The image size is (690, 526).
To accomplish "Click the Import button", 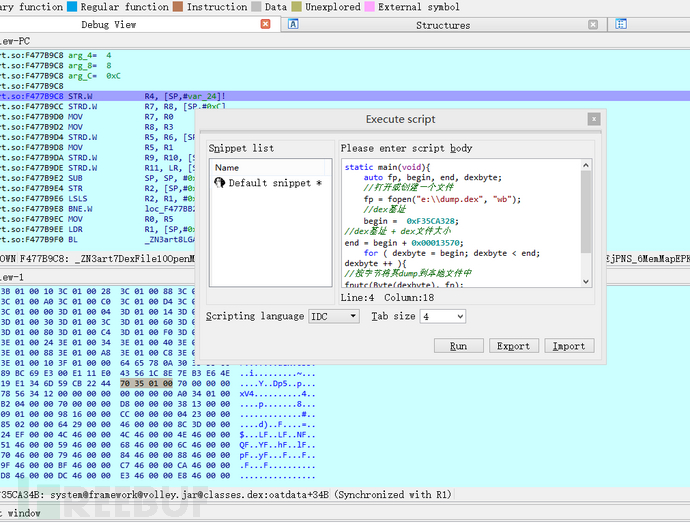I will (x=569, y=346).
